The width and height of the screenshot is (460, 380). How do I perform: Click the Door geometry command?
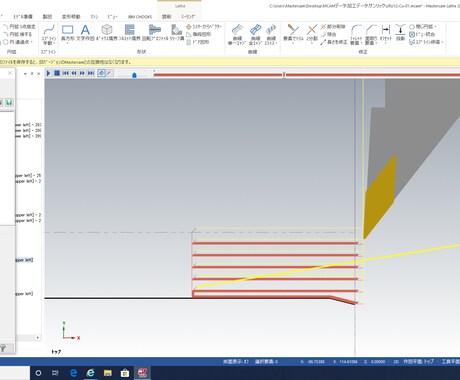pyautogui.click(x=198, y=42)
